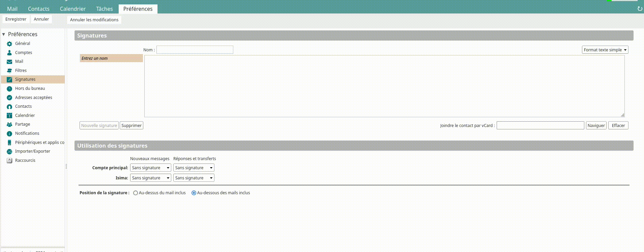Click the Général gear icon

click(9, 44)
